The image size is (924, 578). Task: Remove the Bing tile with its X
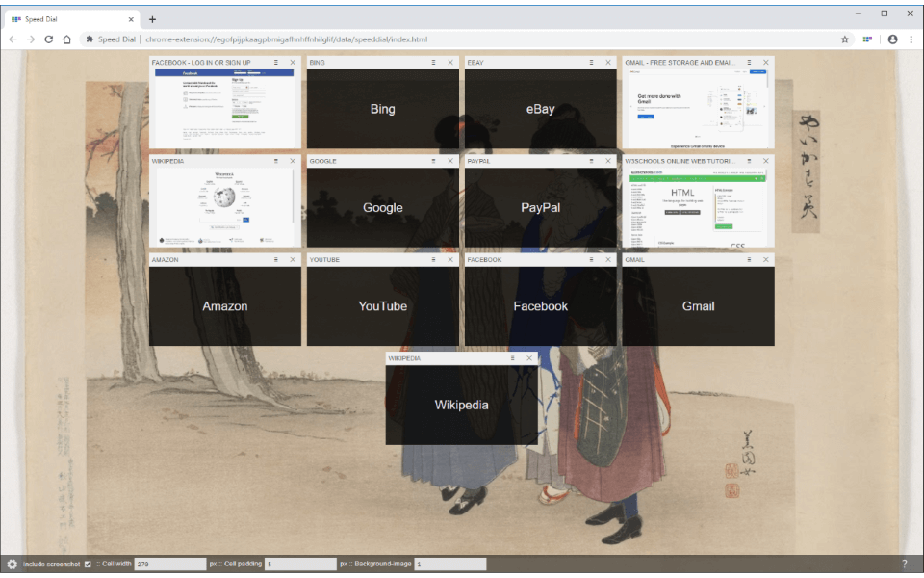click(x=450, y=62)
